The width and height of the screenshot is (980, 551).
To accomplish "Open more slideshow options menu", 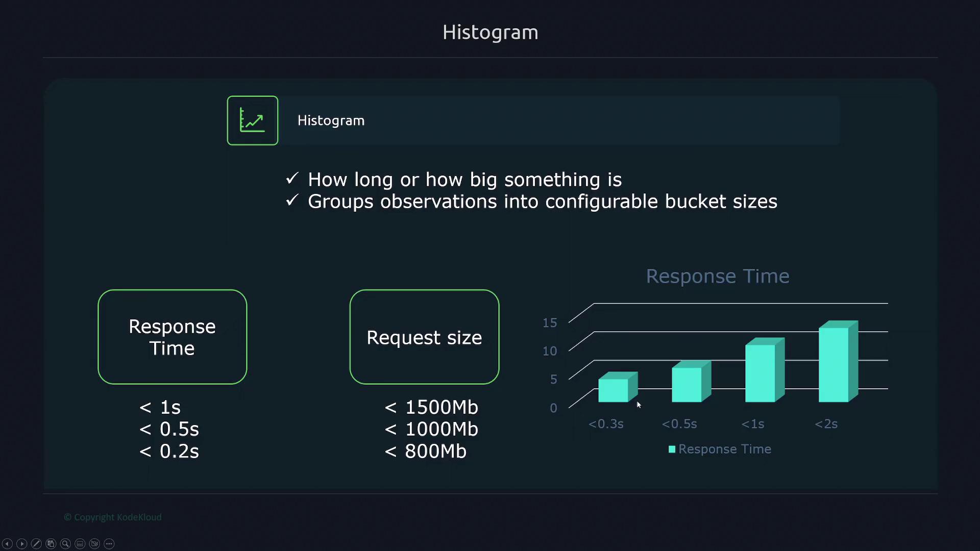I will point(109,544).
